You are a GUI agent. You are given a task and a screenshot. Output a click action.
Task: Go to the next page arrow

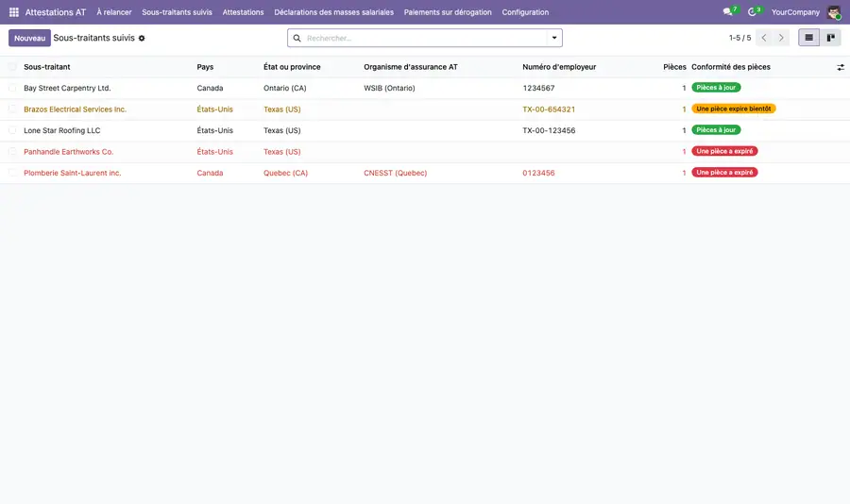point(781,38)
